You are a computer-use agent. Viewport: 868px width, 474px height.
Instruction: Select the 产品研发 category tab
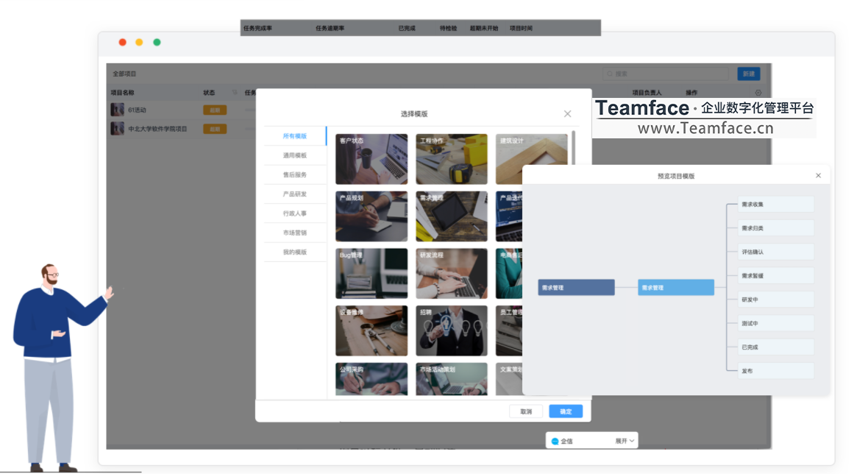click(x=294, y=194)
